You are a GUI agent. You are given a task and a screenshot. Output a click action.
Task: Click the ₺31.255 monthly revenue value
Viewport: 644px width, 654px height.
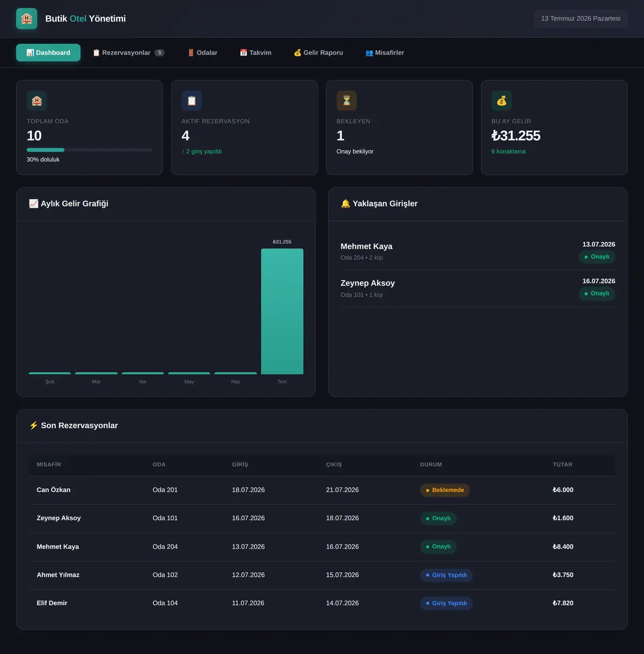coord(516,136)
